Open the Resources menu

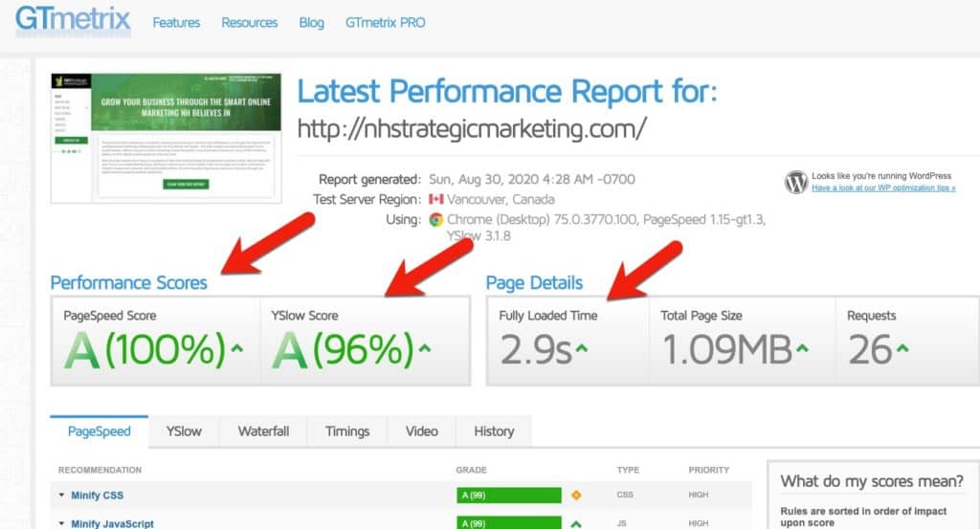(250, 23)
